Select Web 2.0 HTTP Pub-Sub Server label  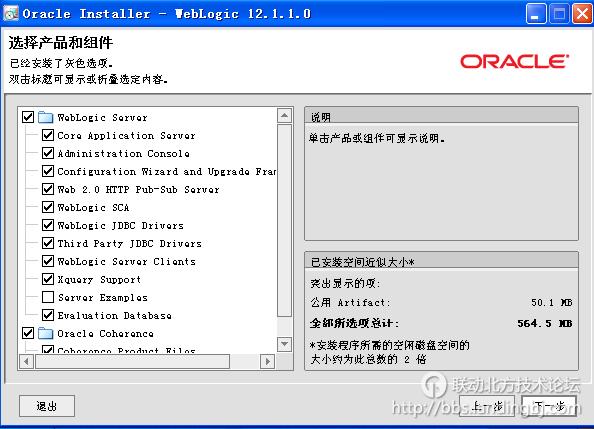coord(138,189)
